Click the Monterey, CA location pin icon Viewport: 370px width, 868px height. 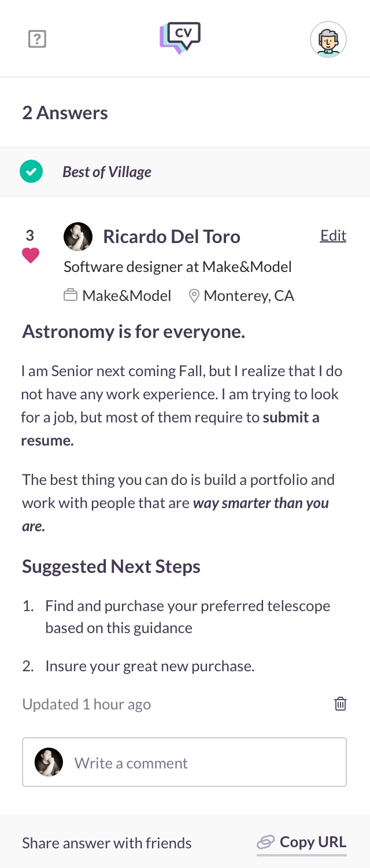(194, 296)
